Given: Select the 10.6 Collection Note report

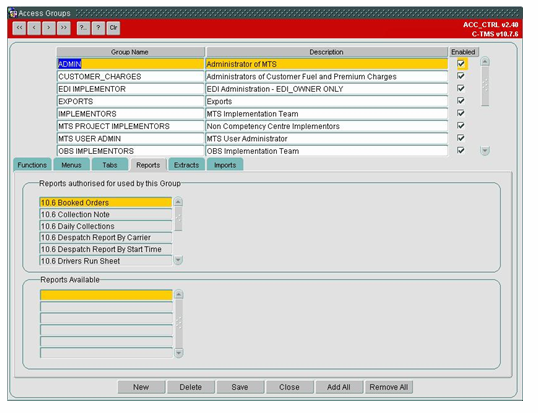Looking at the screenshot, I should pyautogui.click(x=106, y=215).
